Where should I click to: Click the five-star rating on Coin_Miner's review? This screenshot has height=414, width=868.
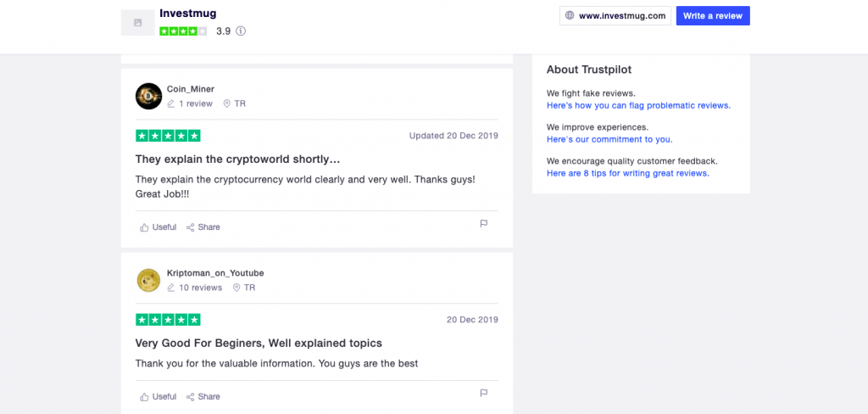coord(168,136)
